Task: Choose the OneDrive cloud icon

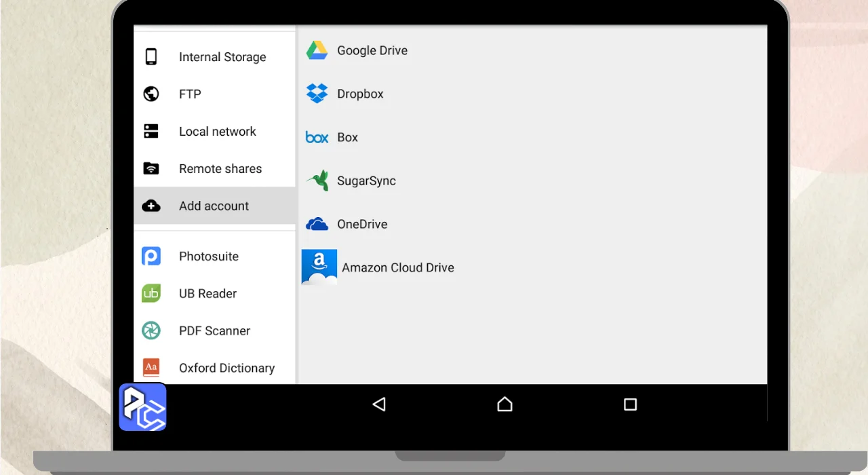Action: click(x=317, y=224)
